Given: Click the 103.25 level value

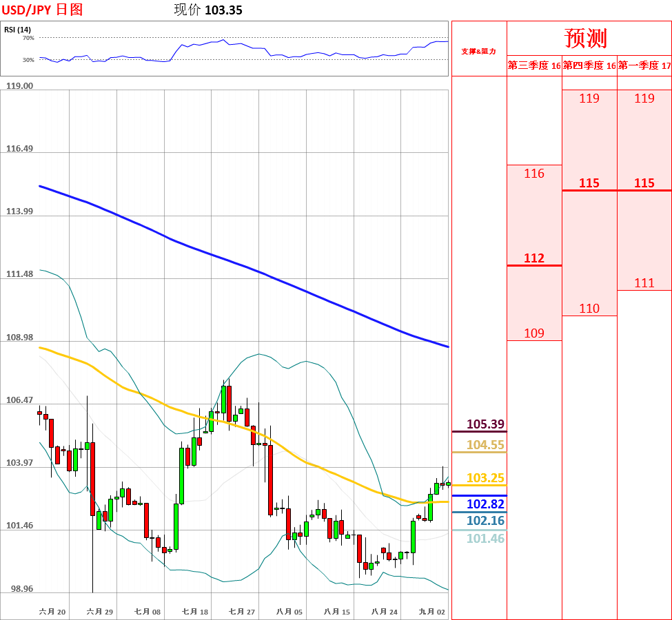Looking at the screenshot, I should [485, 478].
